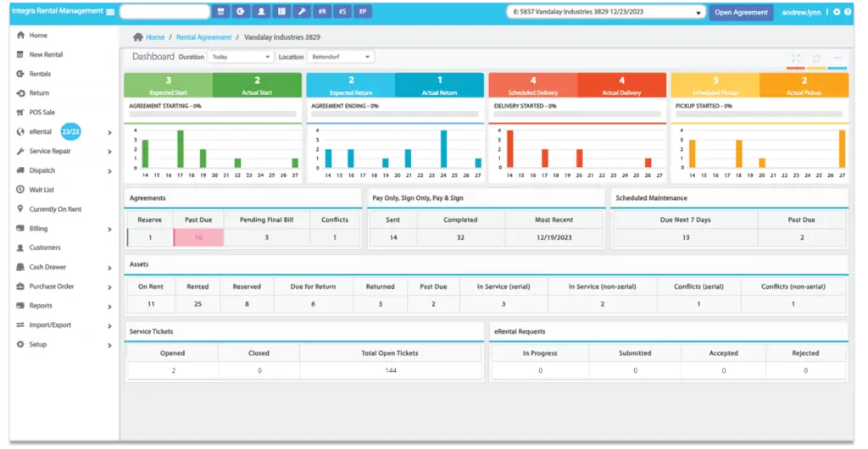
Task: Open New Rental from the sidebar
Action: coord(46,54)
